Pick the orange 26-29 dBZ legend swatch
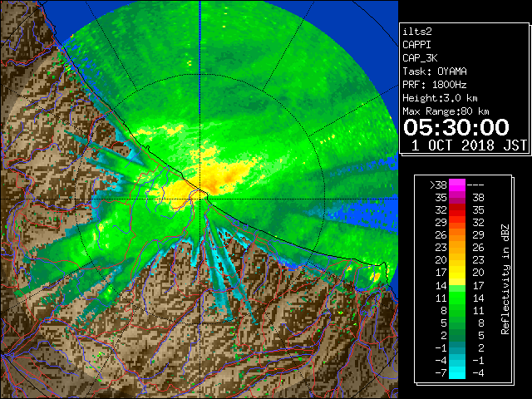 (x=457, y=235)
